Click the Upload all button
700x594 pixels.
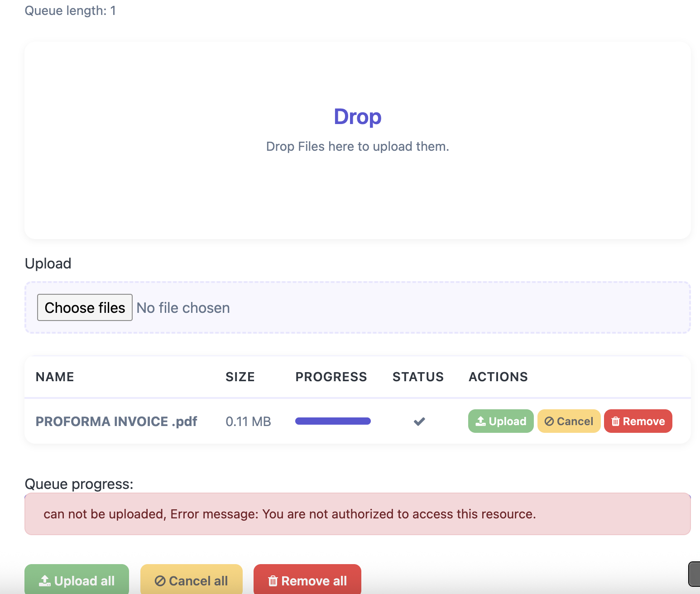[77, 580]
